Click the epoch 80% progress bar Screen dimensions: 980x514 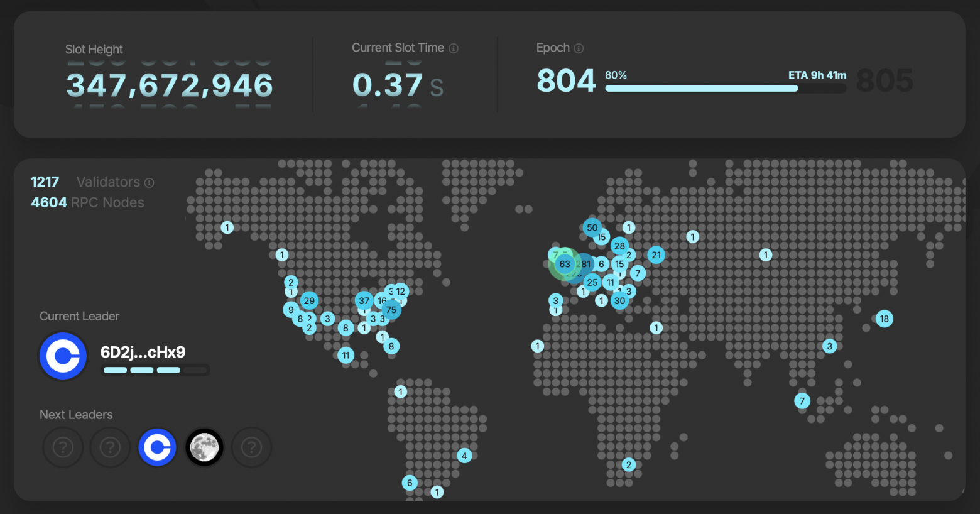[x=726, y=89]
